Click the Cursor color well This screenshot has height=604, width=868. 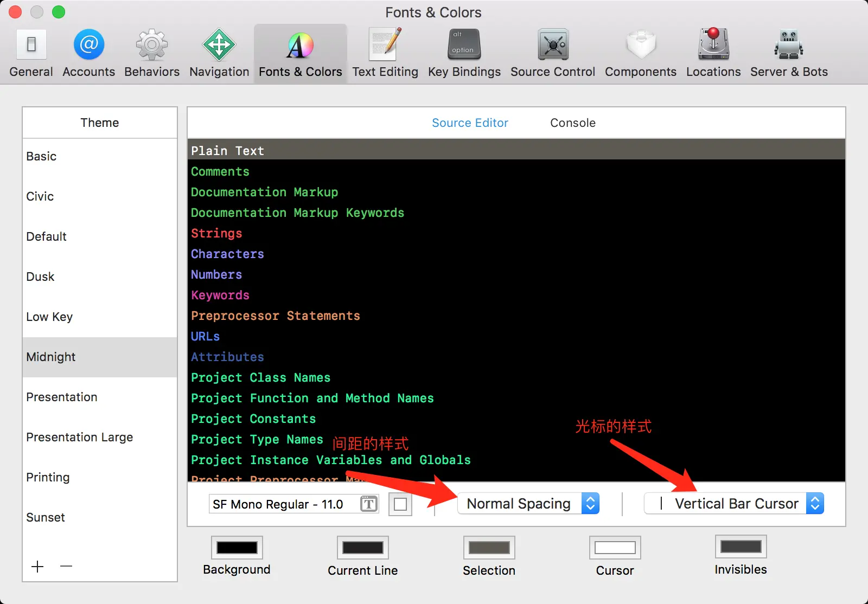(x=615, y=548)
